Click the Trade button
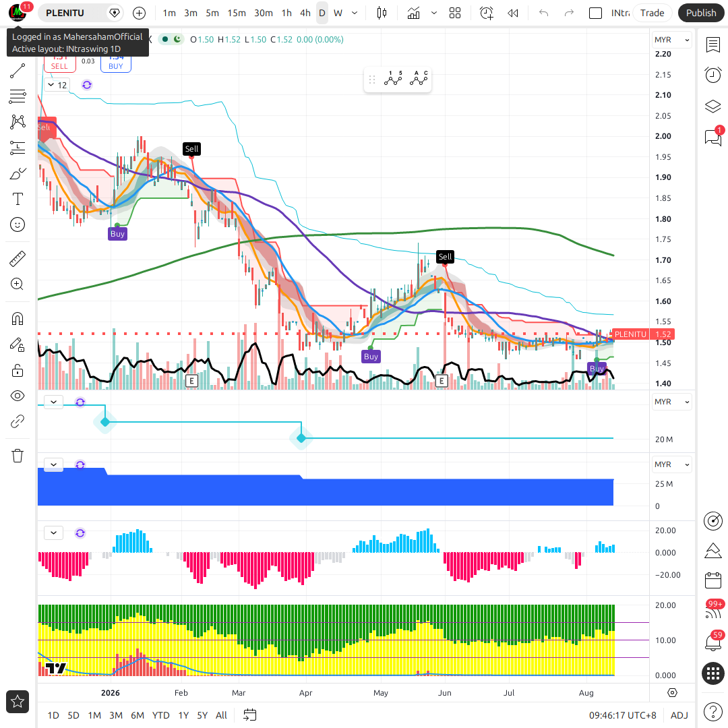Image resolution: width=728 pixels, height=728 pixels. coord(652,13)
